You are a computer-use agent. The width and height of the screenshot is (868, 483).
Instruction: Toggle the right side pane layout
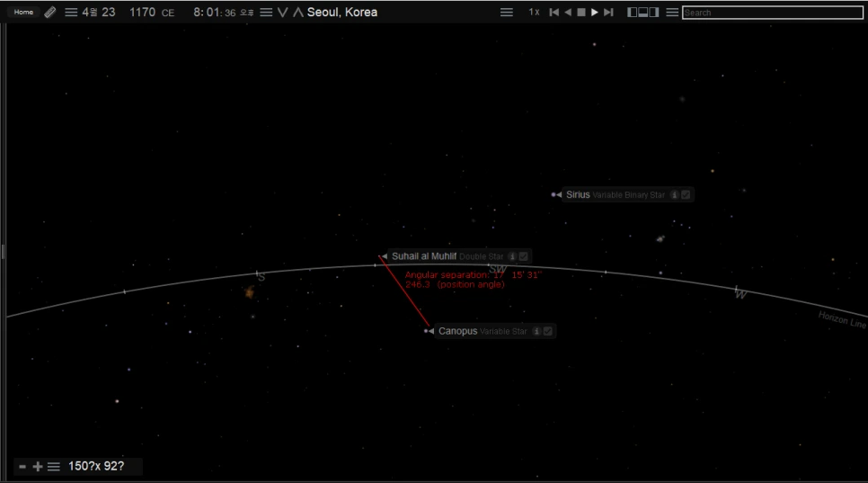[654, 13]
